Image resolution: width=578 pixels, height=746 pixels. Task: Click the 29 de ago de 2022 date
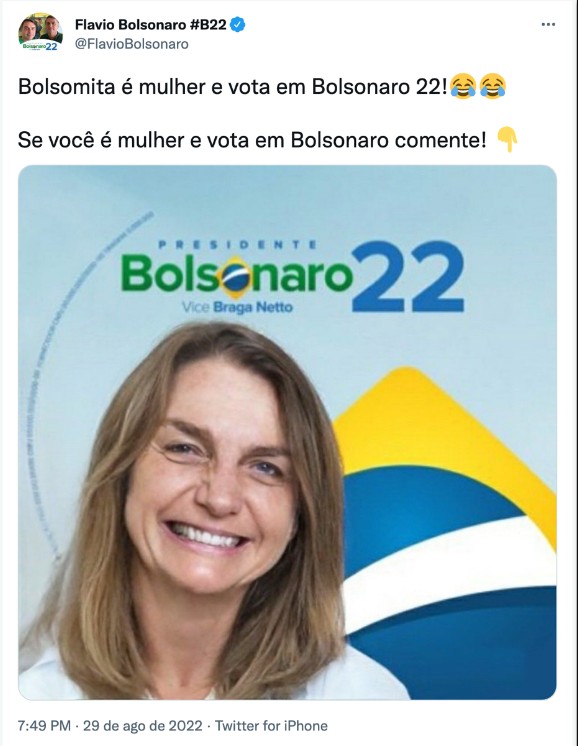click(x=143, y=726)
